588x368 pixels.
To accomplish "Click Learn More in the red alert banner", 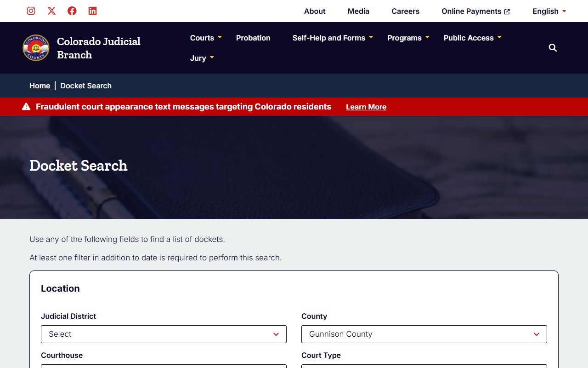I will click(x=366, y=107).
